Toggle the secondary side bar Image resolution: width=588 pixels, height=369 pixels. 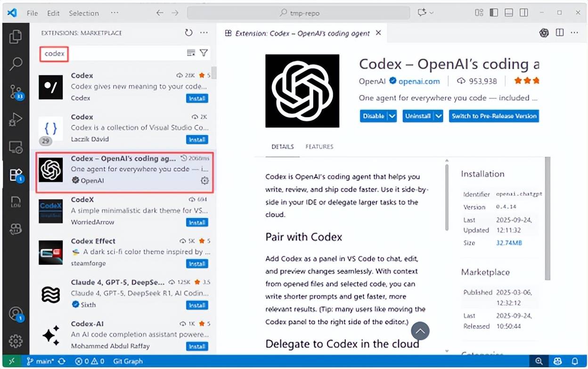pyautogui.click(x=523, y=13)
